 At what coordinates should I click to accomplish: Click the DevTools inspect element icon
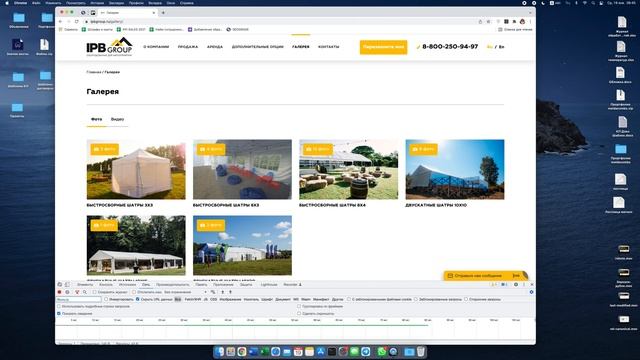(x=60, y=284)
